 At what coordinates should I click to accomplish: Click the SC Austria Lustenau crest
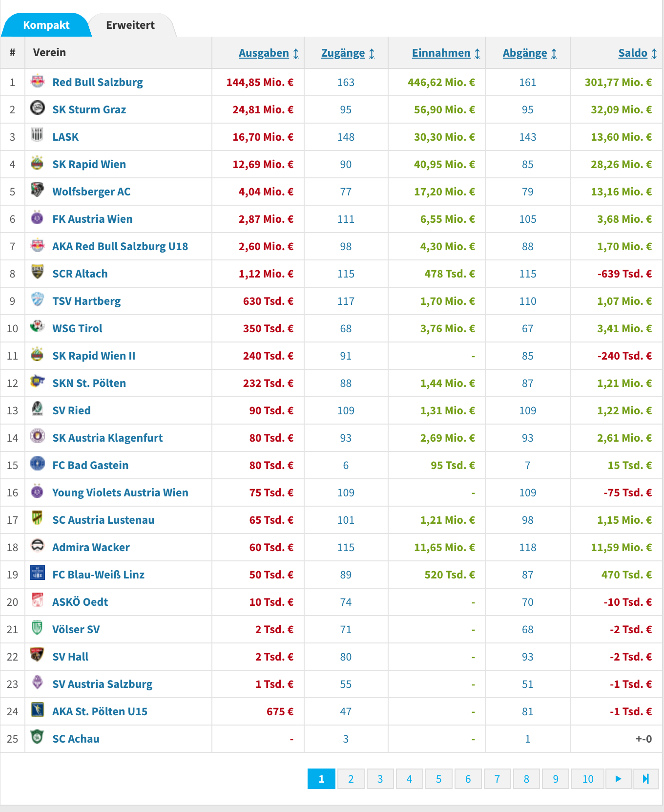[x=38, y=518]
